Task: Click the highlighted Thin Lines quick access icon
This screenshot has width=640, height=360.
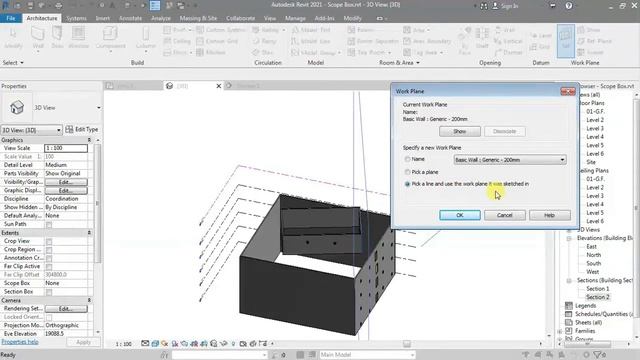Action: click(x=155, y=6)
